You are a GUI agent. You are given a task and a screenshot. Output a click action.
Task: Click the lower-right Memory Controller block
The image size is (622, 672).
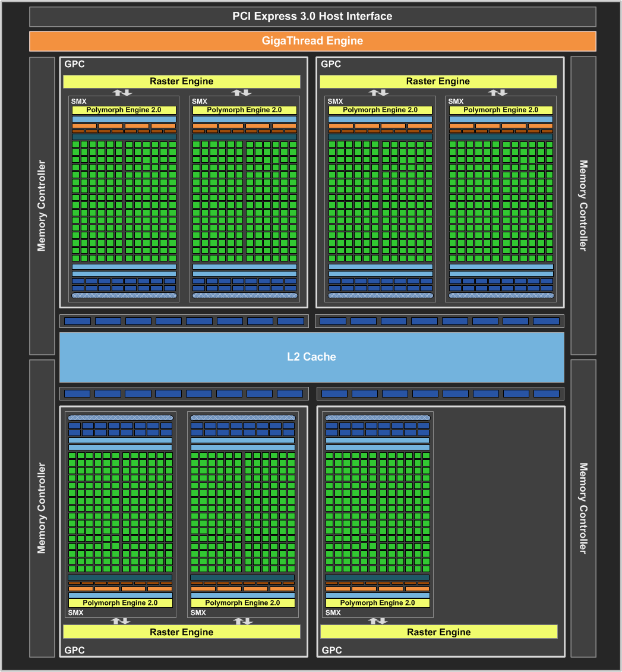pos(583,508)
